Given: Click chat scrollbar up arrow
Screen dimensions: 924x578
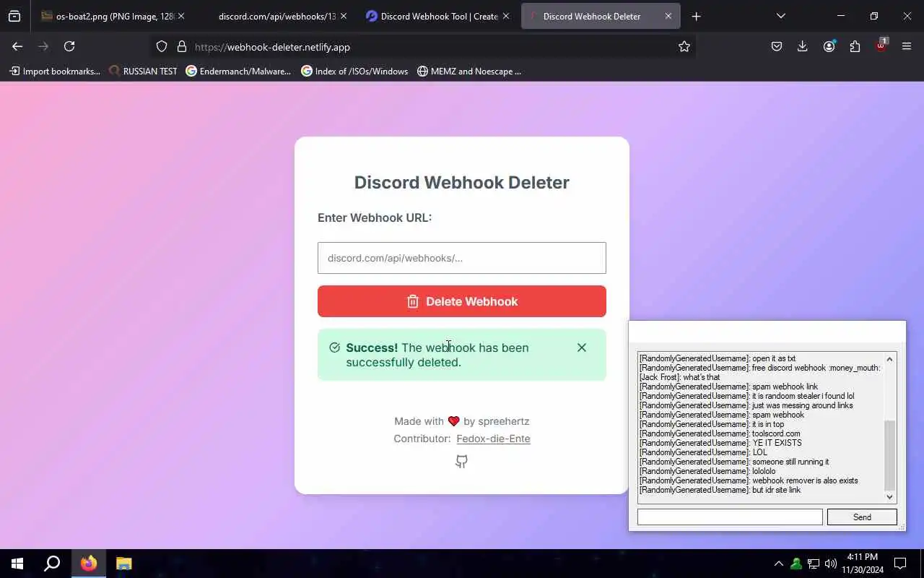Looking at the screenshot, I should pos(889,359).
